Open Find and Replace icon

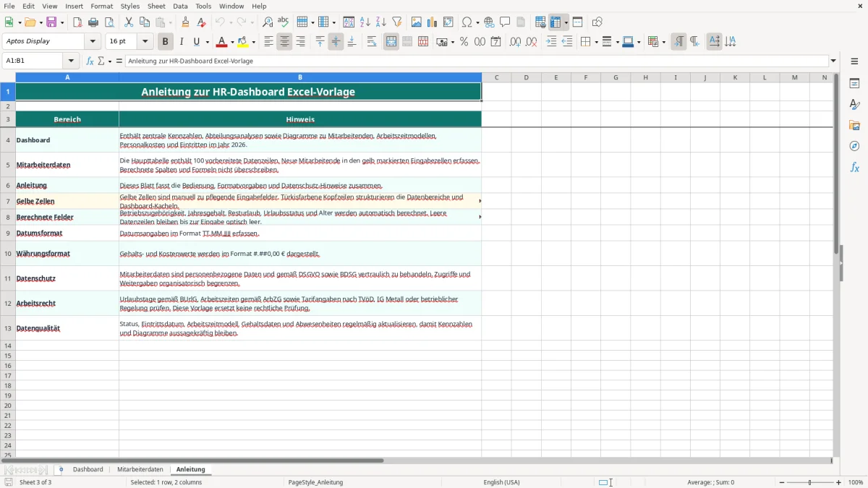point(268,22)
